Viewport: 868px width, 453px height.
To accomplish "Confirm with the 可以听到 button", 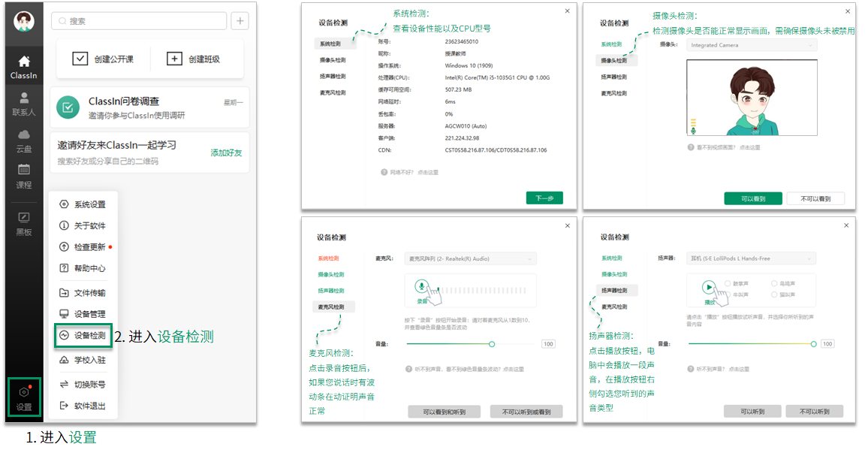I will (753, 412).
